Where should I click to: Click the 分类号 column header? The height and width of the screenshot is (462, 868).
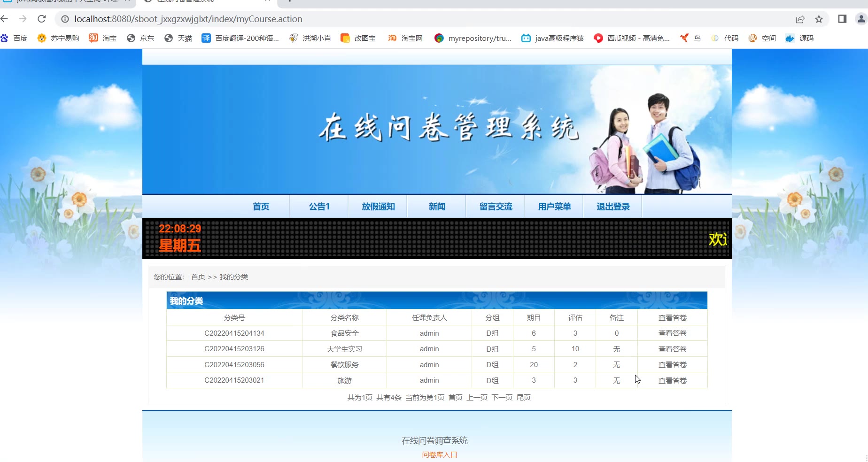(x=234, y=318)
